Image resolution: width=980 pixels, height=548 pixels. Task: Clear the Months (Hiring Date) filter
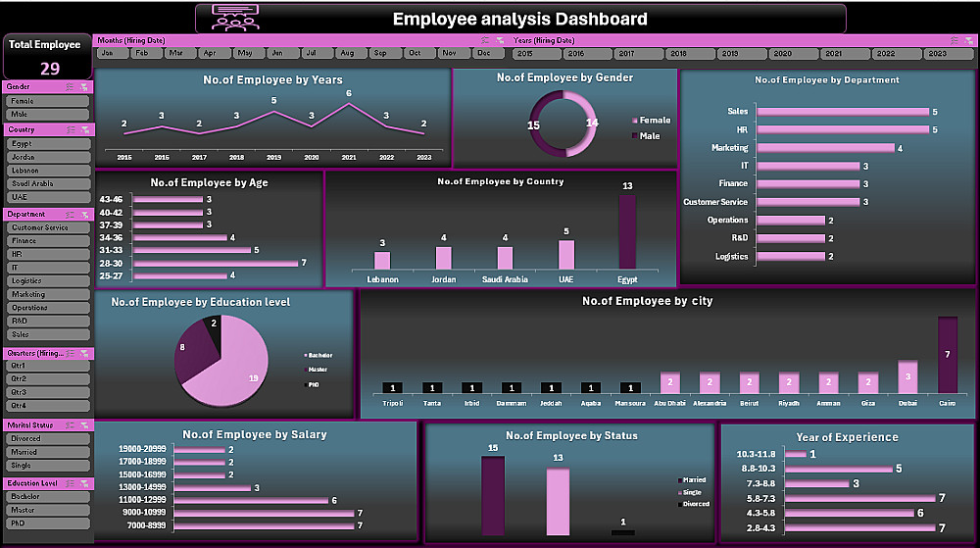[500, 40]
